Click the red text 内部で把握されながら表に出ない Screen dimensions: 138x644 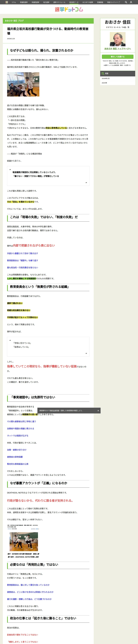click(x=34, y=245)
